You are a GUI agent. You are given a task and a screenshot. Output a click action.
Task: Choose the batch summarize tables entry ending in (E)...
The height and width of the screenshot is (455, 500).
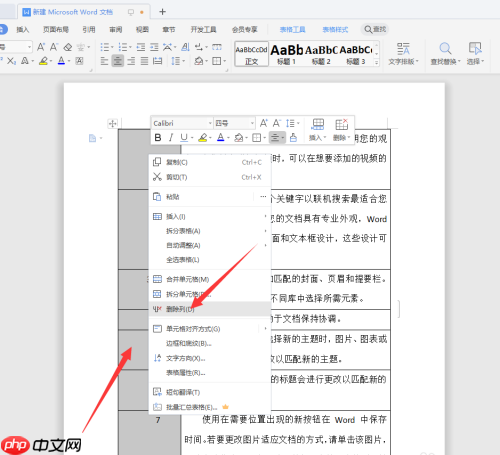click(210, 407)
